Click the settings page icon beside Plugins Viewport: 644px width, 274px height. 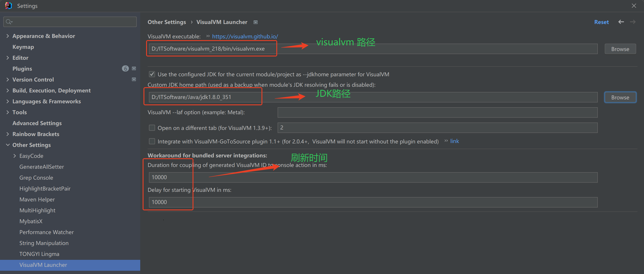coord(134,68)
